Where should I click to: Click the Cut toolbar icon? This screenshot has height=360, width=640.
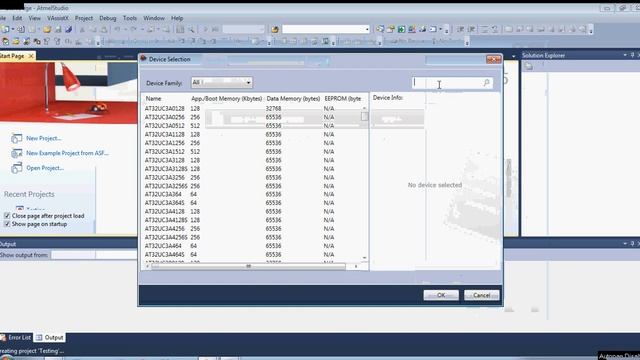[82, 29]
